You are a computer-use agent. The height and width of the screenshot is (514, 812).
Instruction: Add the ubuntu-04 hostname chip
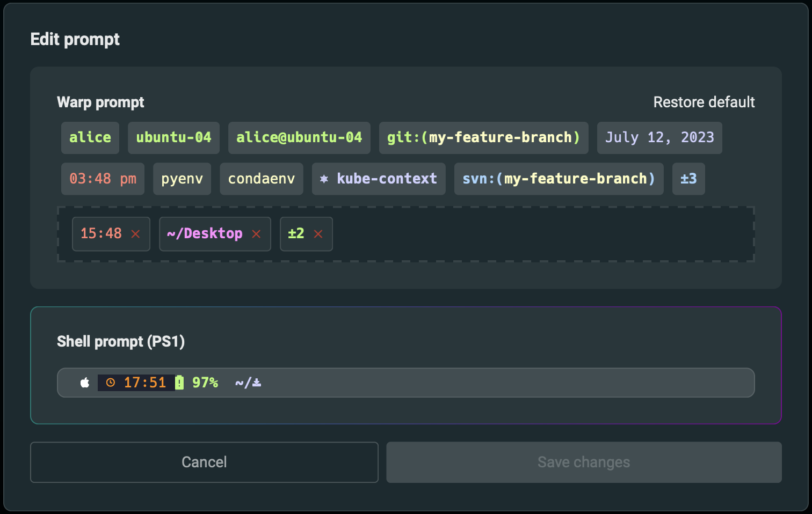click(x=173, y=138)
